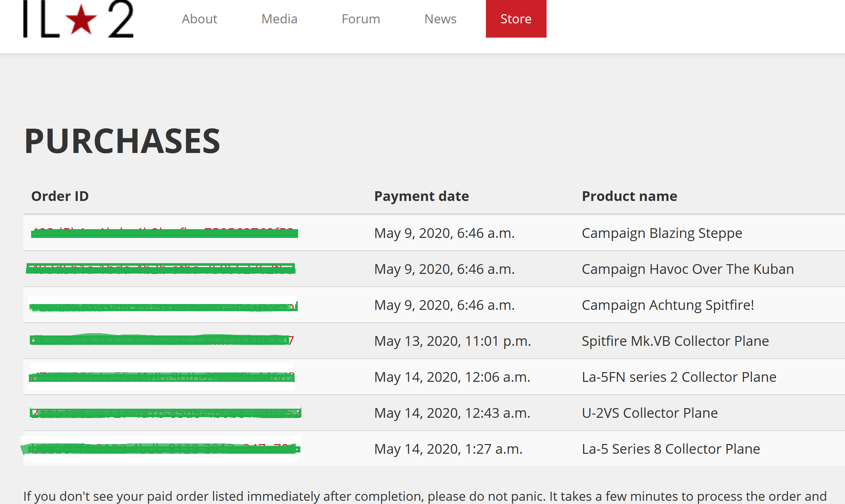This screenshot has width=845, height=504.
Task: Click the Order ID column header
Action: click(x=60, y=196)
